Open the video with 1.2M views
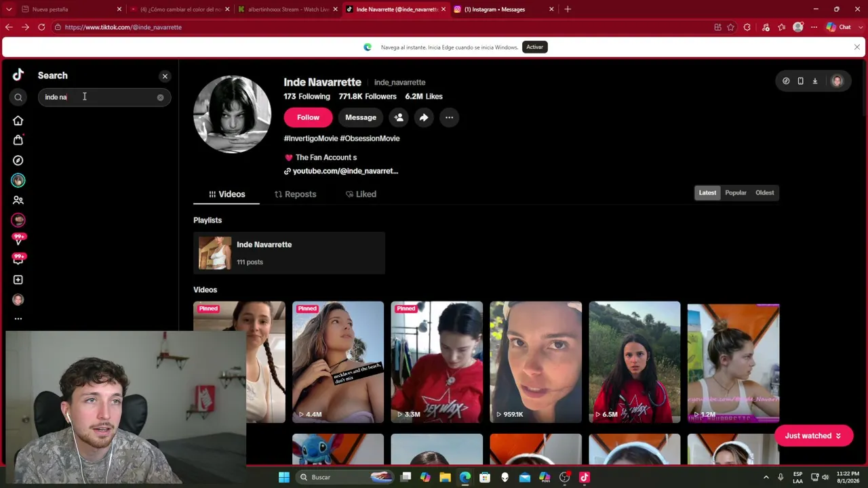 [x=733, y=362]
